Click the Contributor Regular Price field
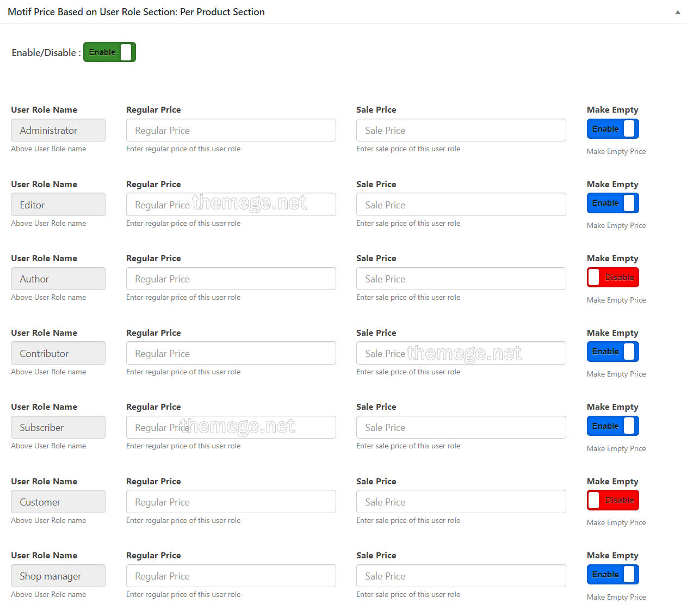The image size is (687, 616). click(x=231, y=353)
